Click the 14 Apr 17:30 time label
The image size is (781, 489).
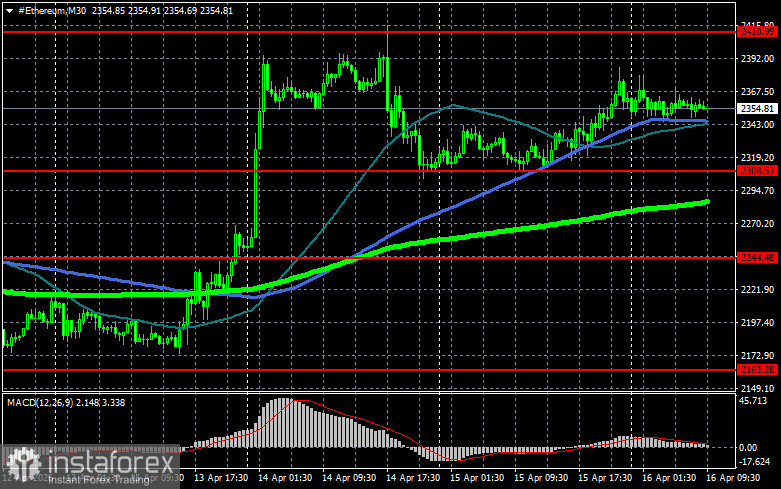[x=413, y=478]
